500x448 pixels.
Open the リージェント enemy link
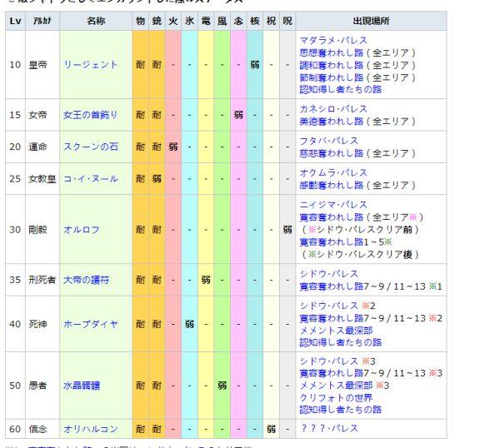tap(91, 65)
